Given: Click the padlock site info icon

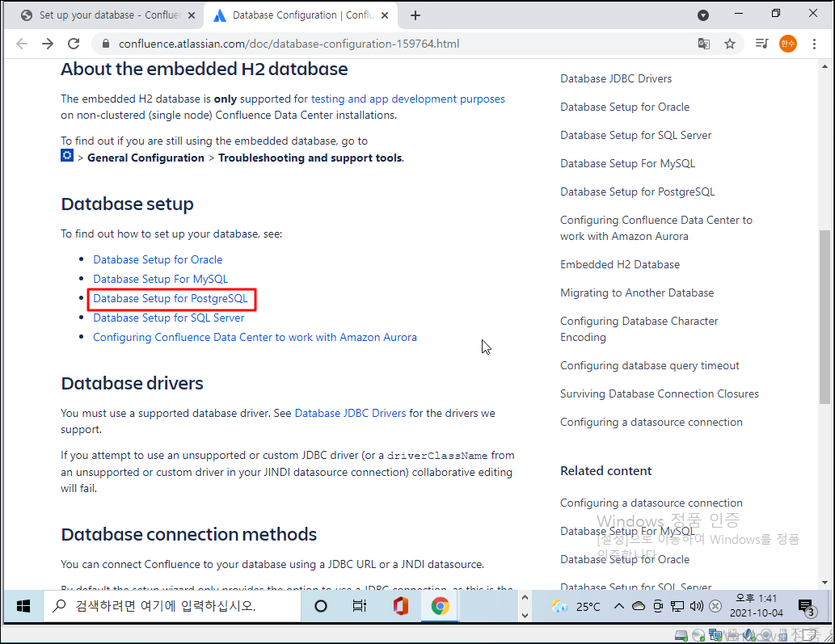Looking at the screenshot, I should (x=105, y=44).
